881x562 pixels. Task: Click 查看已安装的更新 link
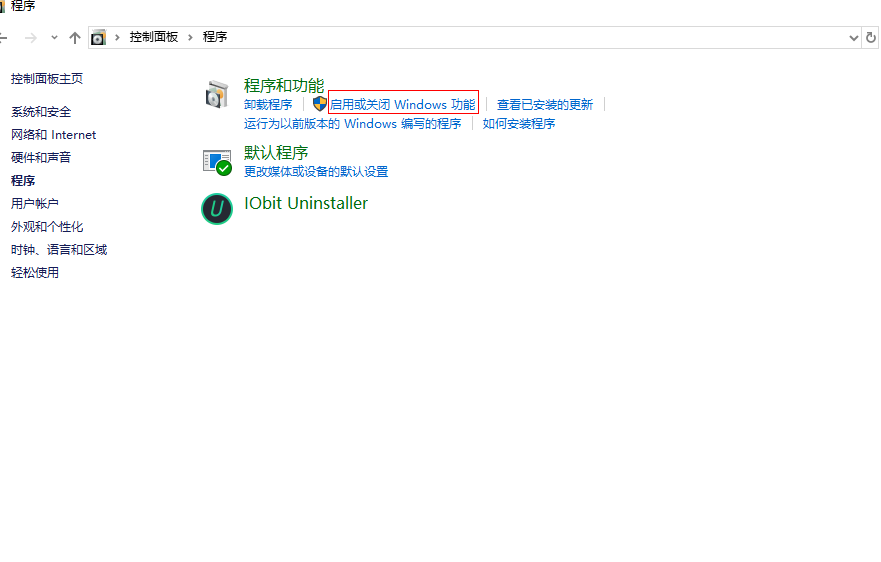coord(545,105)
